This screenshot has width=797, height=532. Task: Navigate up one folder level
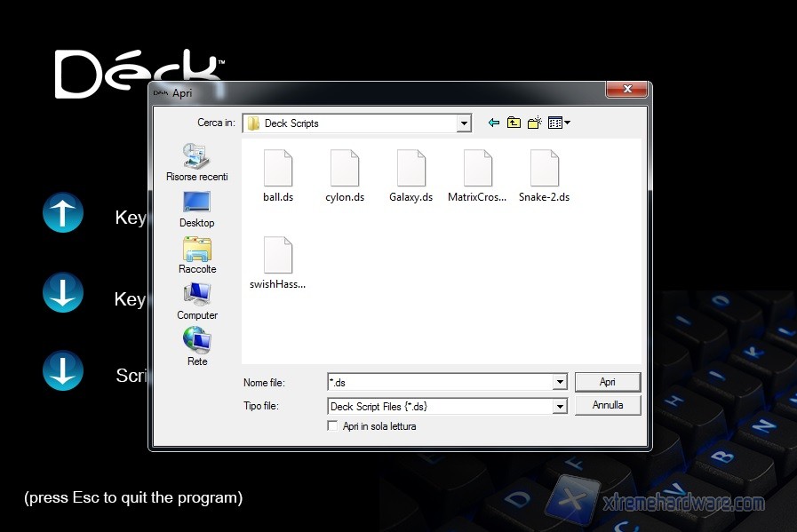click(x=514, y=123)
